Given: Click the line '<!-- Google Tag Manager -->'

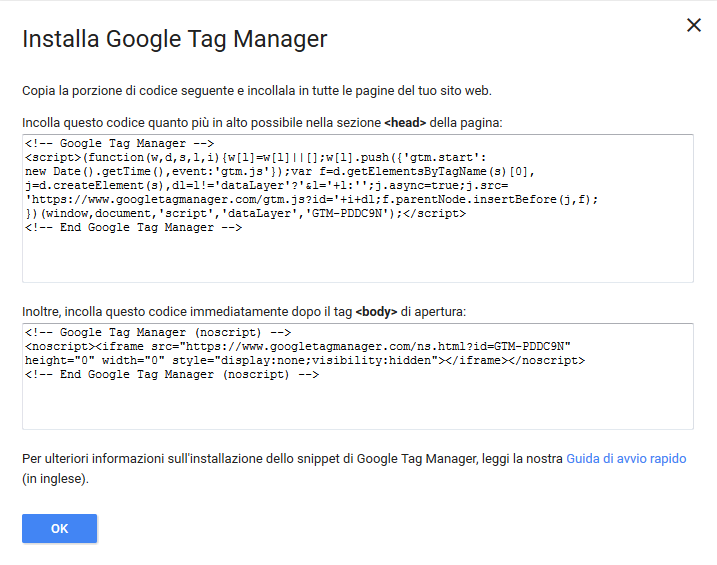Looking at the screenshot, I should tap(119, 144).
